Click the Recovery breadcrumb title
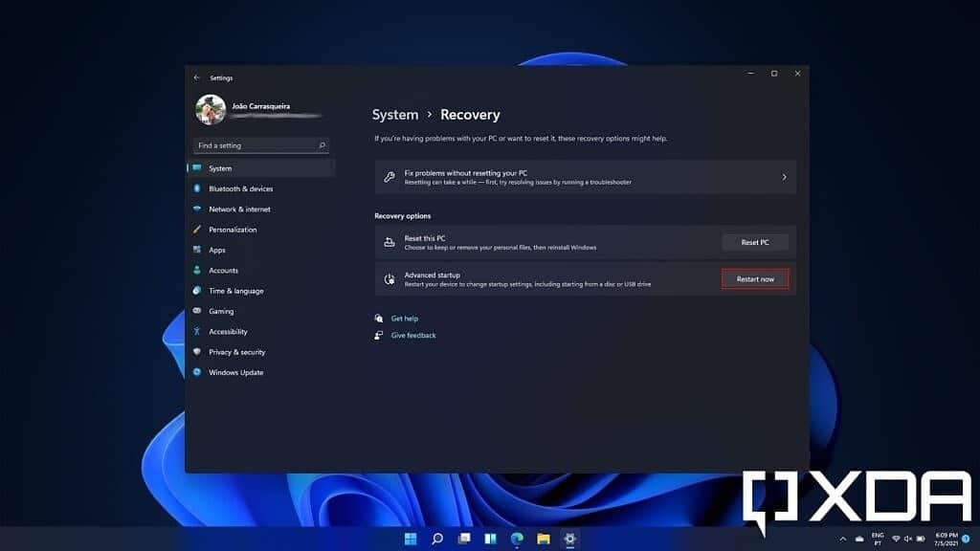980x551 pixels. pos(470,115)
